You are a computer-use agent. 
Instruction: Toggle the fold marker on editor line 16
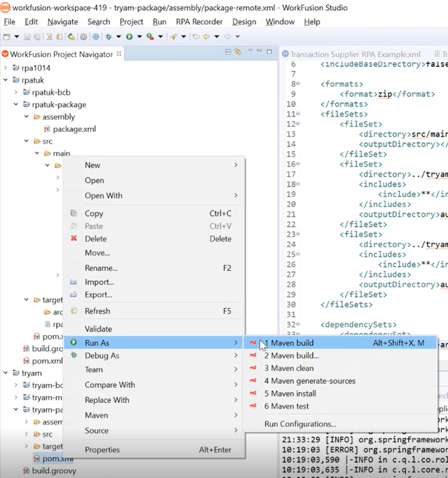tap(298, 164)
